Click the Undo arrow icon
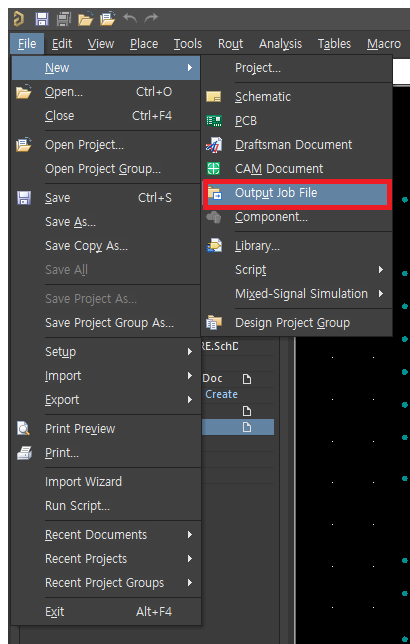 coord(130,18)
